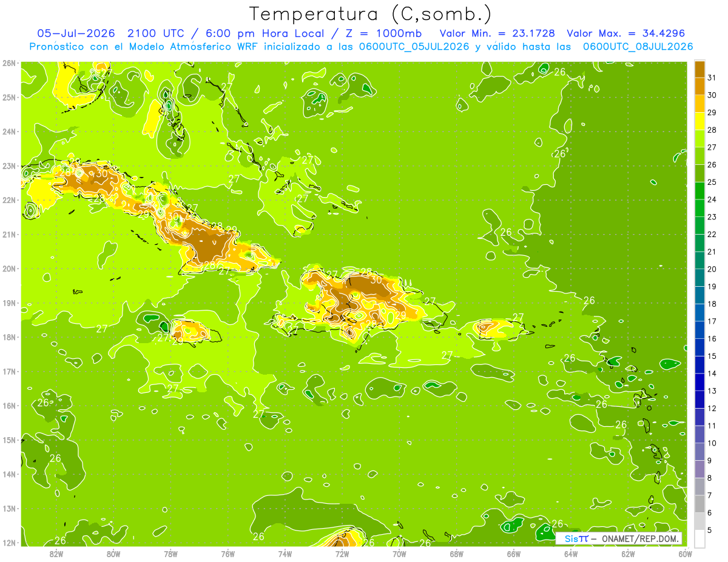Click the color legend label "5"
728x562 pixels.
(x=710, y=530)
